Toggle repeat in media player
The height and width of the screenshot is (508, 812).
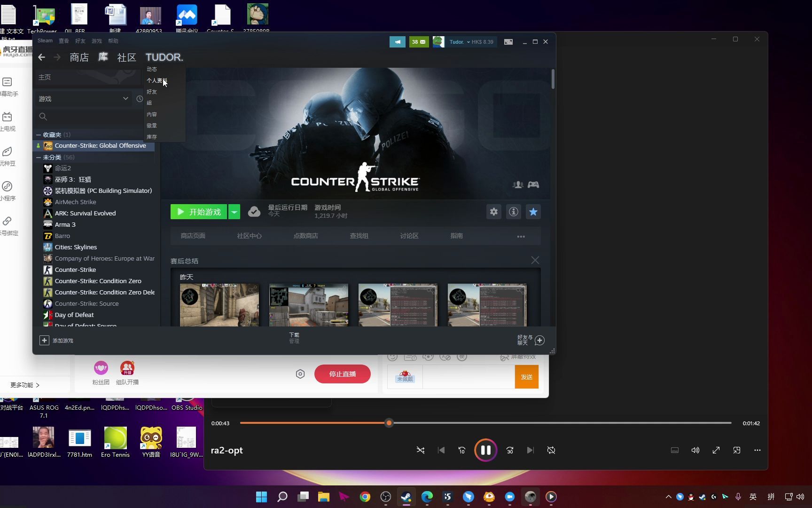551,450
